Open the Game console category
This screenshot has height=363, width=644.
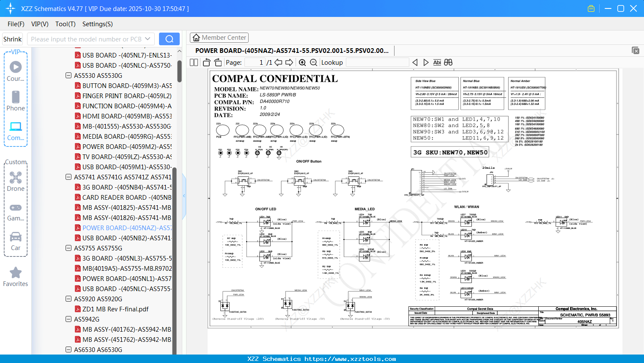click(16, 212)
